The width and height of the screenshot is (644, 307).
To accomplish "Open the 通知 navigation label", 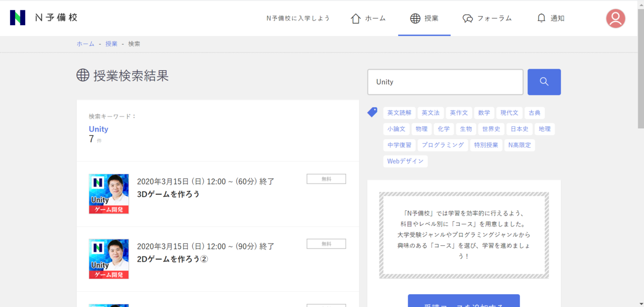I will click(558, 18).
